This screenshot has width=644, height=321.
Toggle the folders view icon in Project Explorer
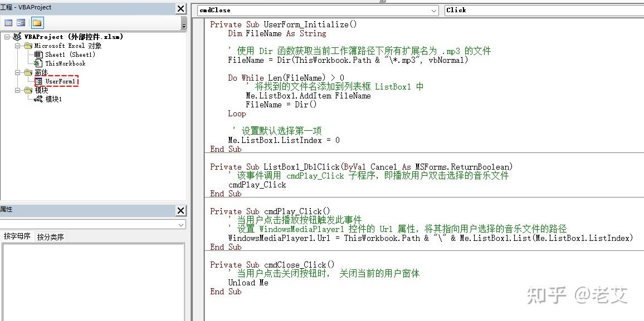tap(37, 22)
